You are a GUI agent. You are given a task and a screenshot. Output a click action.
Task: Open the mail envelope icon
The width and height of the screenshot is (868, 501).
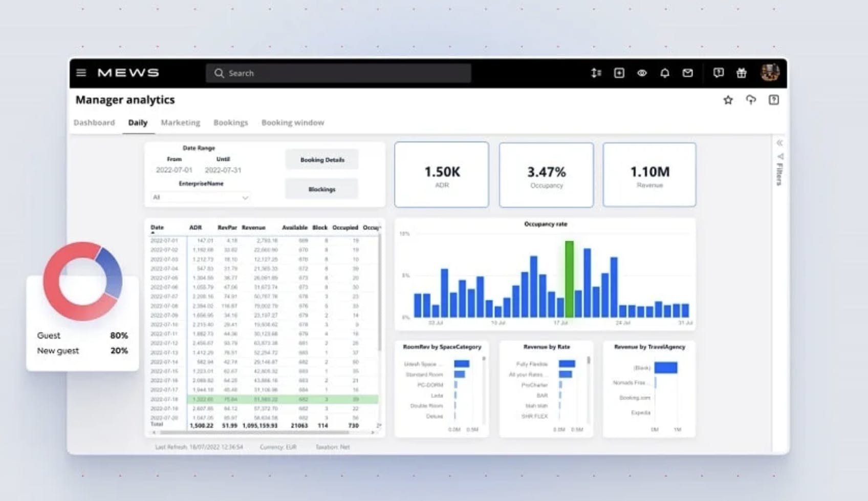[687, 73]
